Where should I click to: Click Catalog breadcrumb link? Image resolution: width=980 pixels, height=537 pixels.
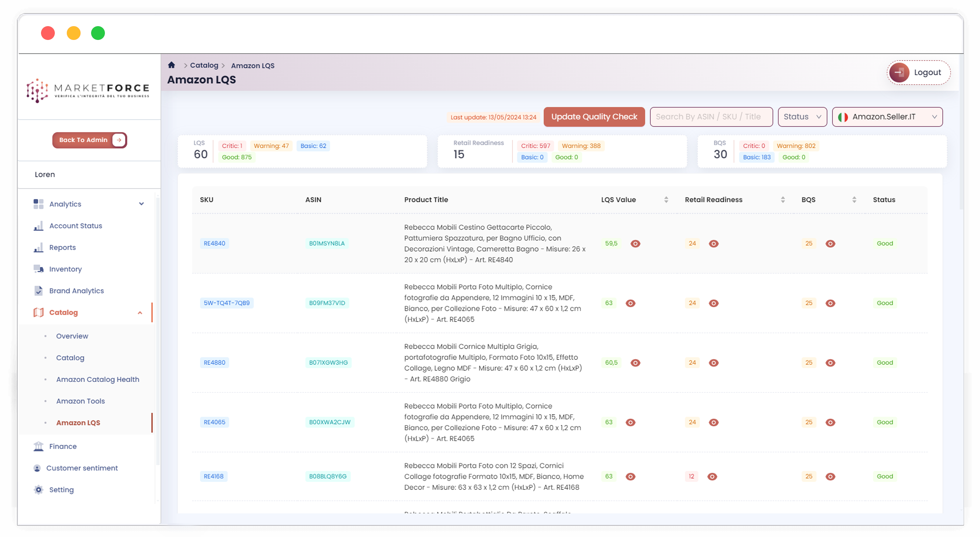(204, 65)
